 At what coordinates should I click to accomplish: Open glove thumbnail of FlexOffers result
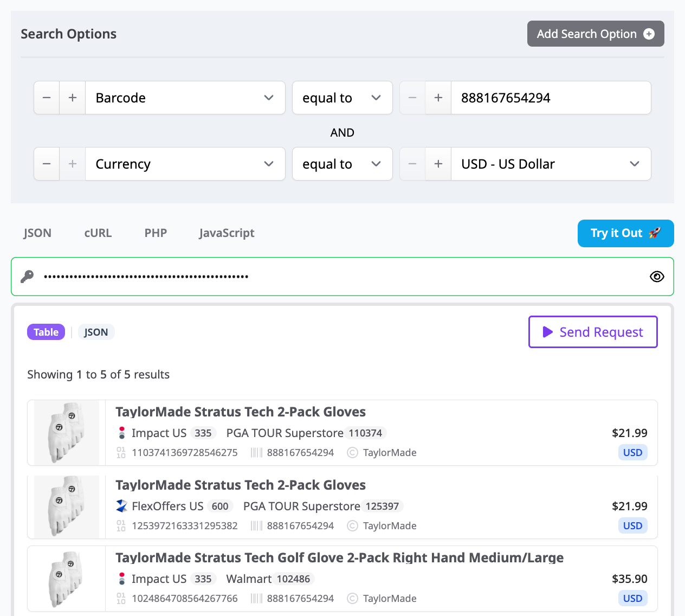pyautogui.click(x=67, y=506)
